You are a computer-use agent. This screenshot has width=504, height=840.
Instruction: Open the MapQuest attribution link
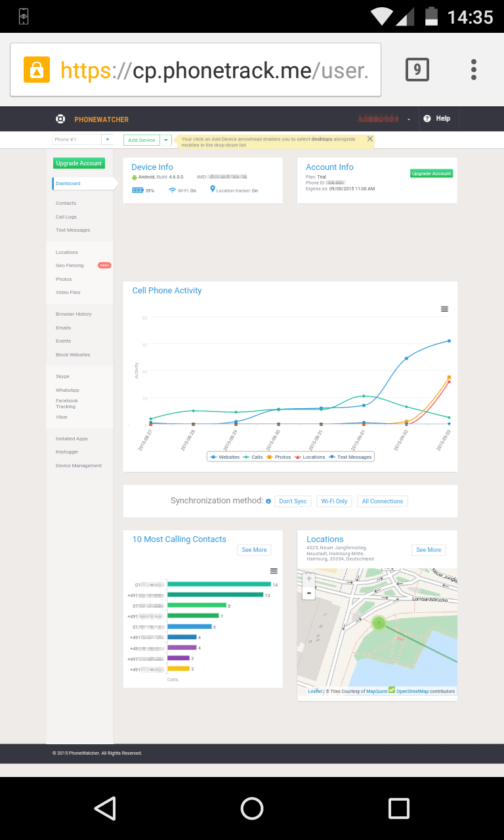(377, 691)
